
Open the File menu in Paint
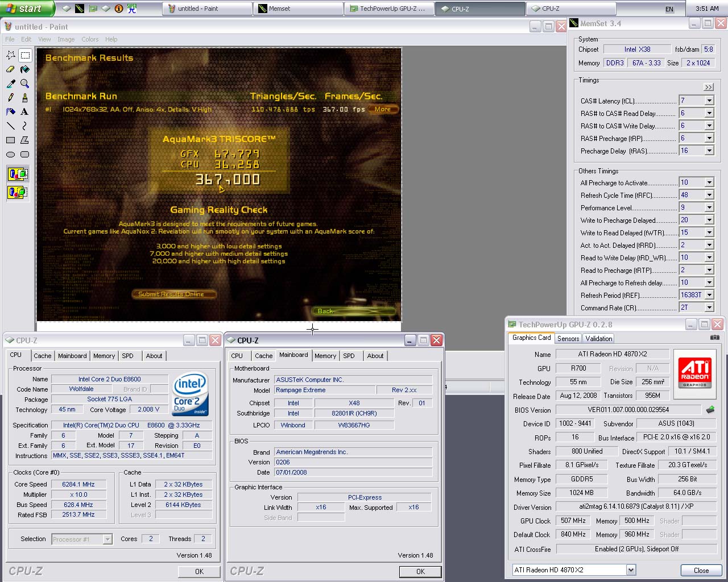coord(10,39)
